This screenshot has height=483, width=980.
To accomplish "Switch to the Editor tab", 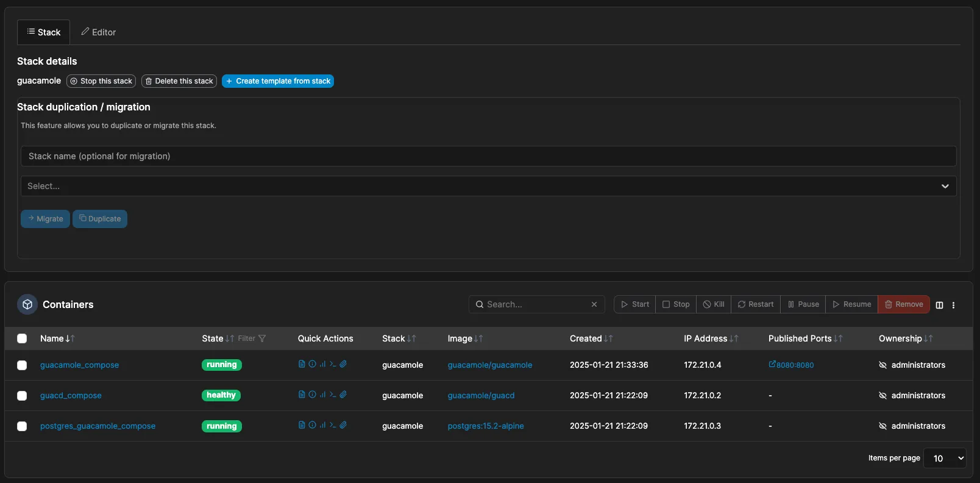I will coord(99,32).
